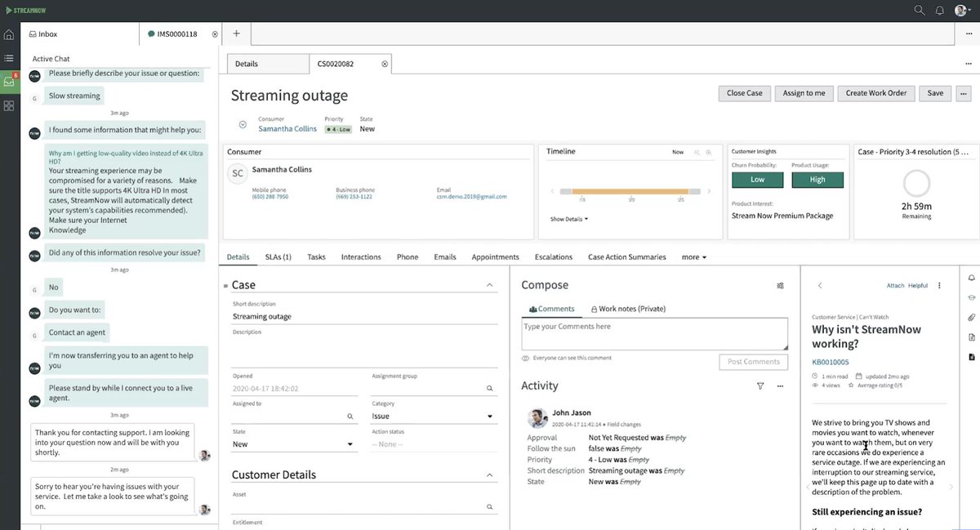980x530 pixels.
Task: Expand header details chevron beside Consumer
Action: click(243, 125)
